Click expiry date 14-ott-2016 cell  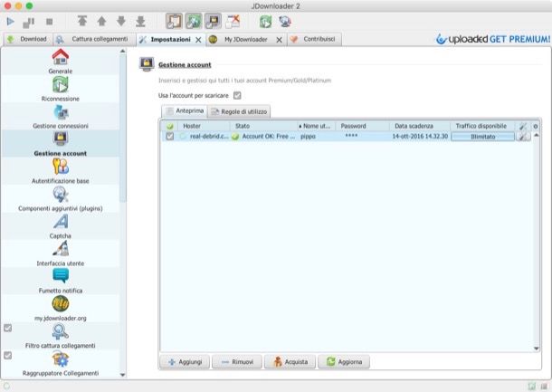pyautogui.click(x=420, y=137)
